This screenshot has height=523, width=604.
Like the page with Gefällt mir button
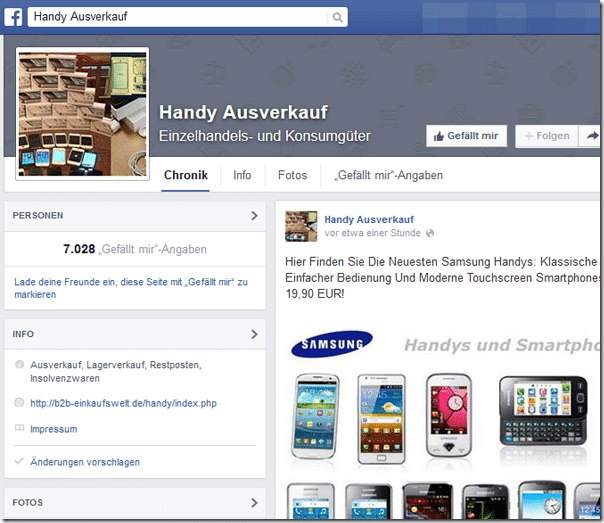[466, 136]
